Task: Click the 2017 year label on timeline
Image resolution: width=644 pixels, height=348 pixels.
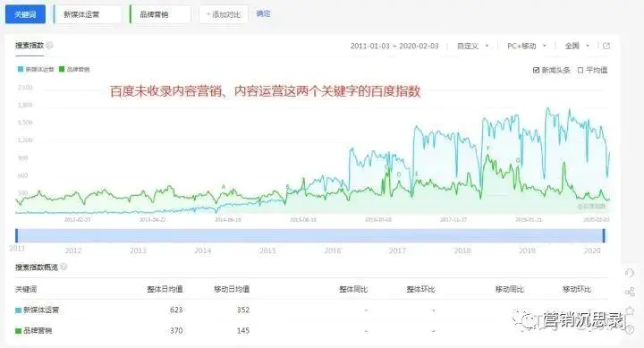Action: click(397, 250)
